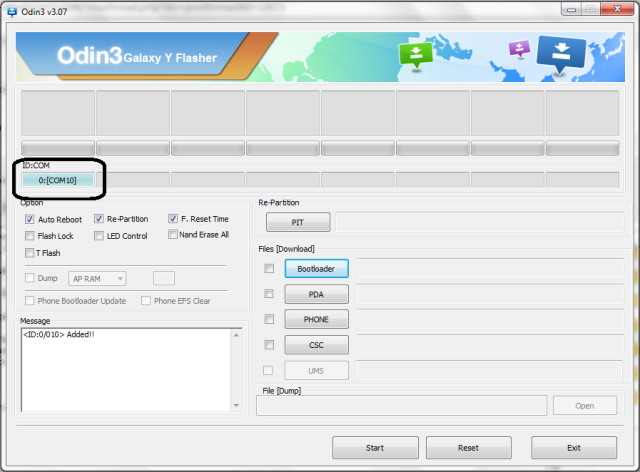Image resolution: width=640 pixels, height=472 pixels.
Task: Click the green download speech-bubble icon in banner
Action: (x=416, y=56)
